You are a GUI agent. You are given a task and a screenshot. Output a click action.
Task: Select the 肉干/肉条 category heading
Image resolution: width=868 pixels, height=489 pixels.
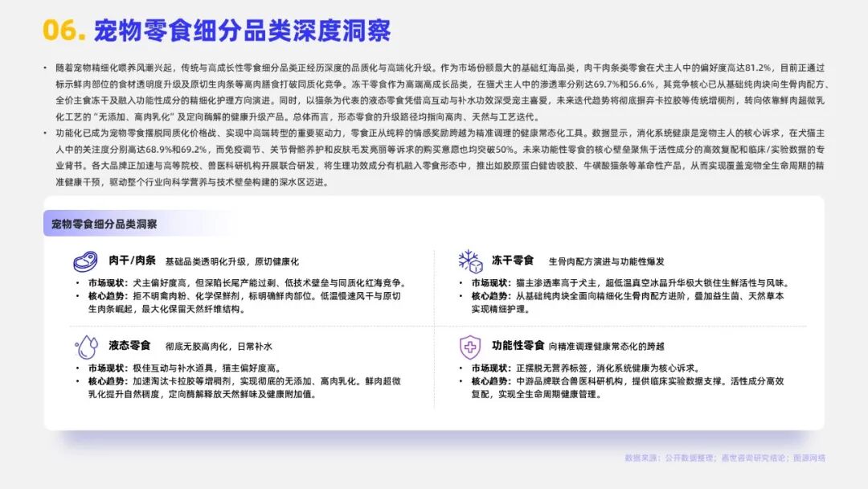pos(132,261)
